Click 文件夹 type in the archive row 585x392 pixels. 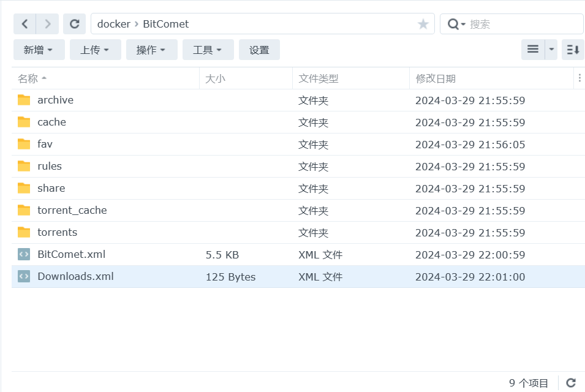[313, 100]
